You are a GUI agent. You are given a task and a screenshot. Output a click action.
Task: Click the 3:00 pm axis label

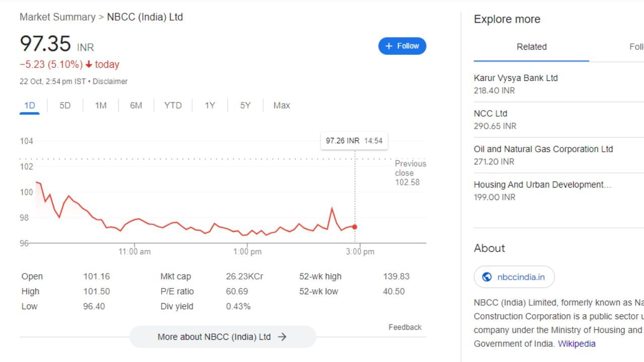(x=360, y=252)
